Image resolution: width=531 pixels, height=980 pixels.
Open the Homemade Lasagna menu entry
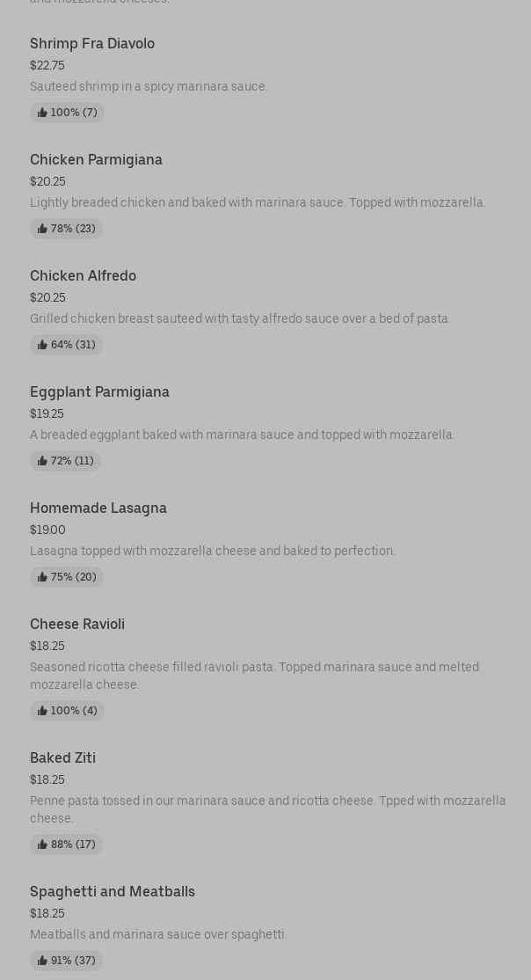point(98,508)
